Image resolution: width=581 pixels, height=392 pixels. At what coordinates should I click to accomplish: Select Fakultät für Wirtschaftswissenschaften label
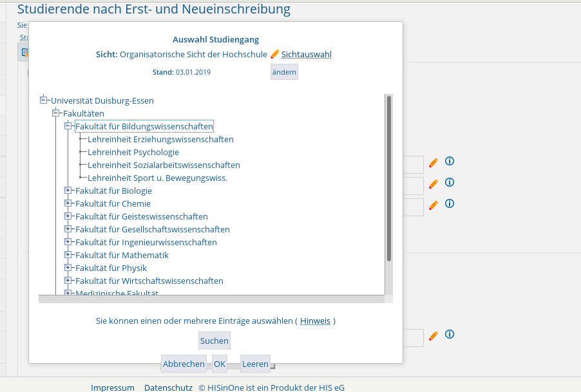click(149, 281)
